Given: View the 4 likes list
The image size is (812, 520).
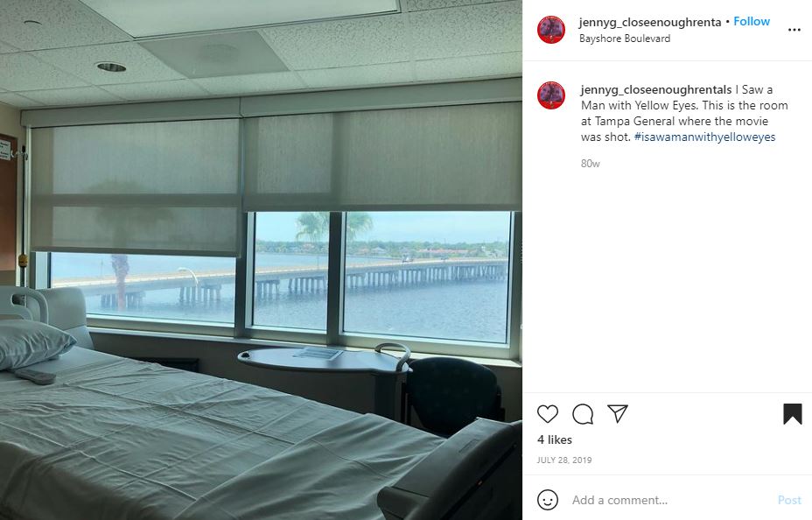Looking at the screenshot, I should 555,439.
